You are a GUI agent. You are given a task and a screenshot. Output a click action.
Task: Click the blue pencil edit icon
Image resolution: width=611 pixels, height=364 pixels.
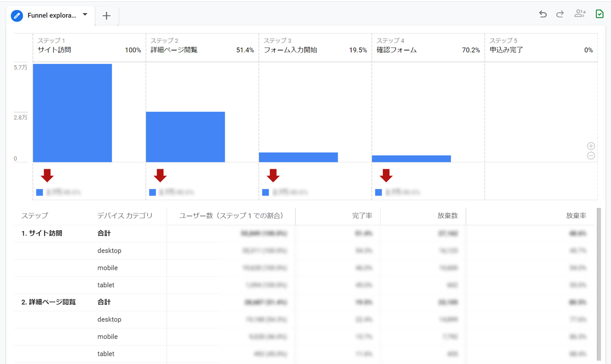click(x=17, y=16)
